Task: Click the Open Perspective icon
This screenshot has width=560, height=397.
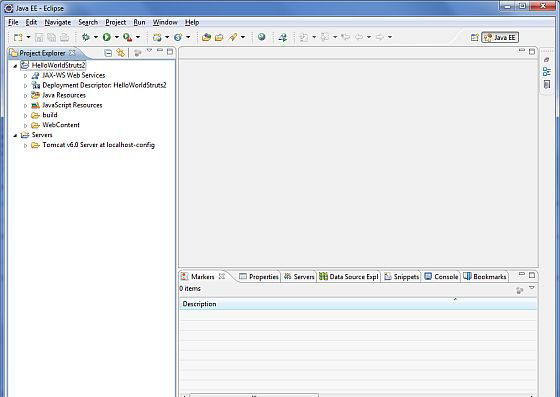Action: pos(474,37)
